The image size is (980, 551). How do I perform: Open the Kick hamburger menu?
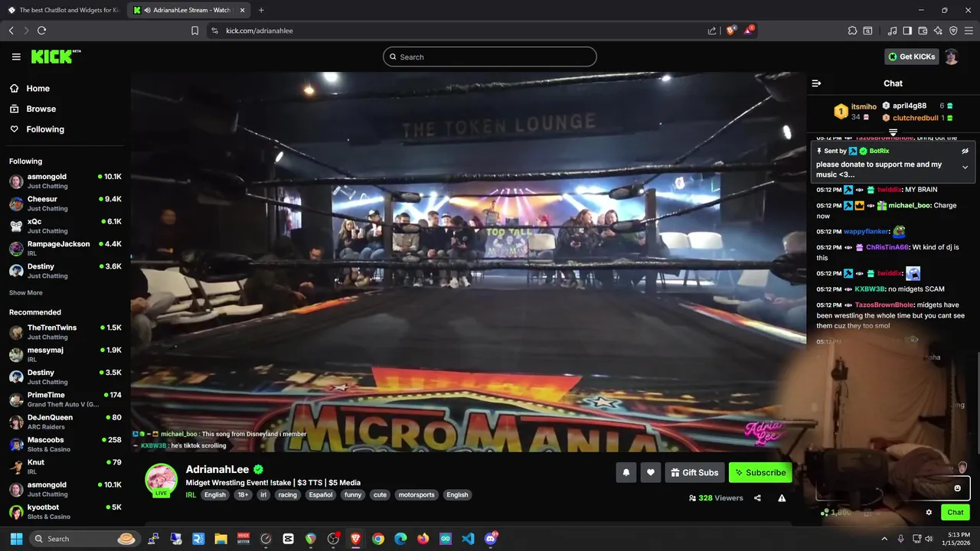point(16,57)
